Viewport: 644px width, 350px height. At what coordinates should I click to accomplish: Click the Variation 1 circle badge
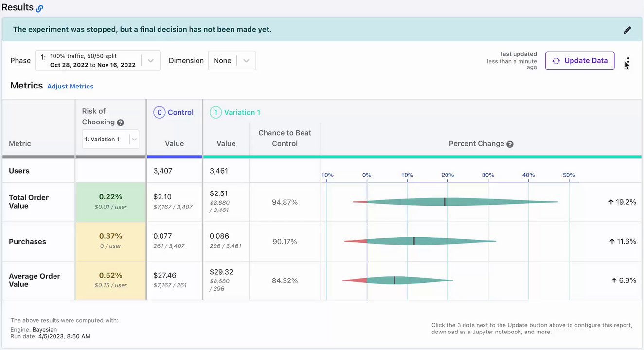pyautogui.click(x=215, y=112)
